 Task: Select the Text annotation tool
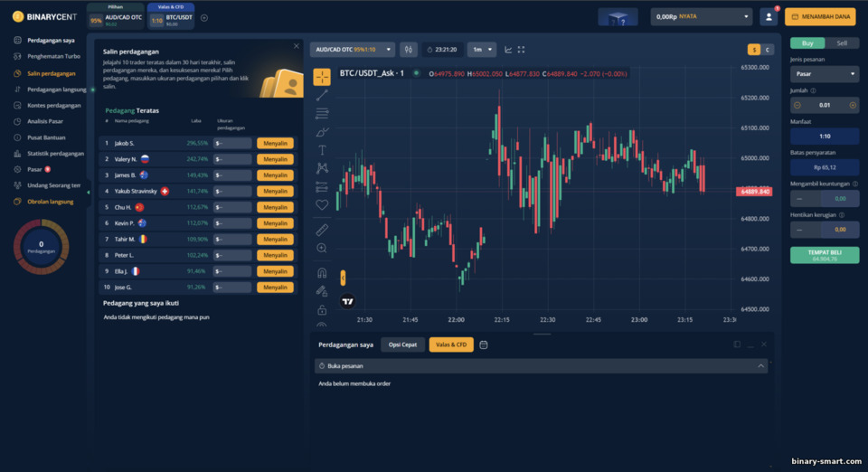click(322, 150)
